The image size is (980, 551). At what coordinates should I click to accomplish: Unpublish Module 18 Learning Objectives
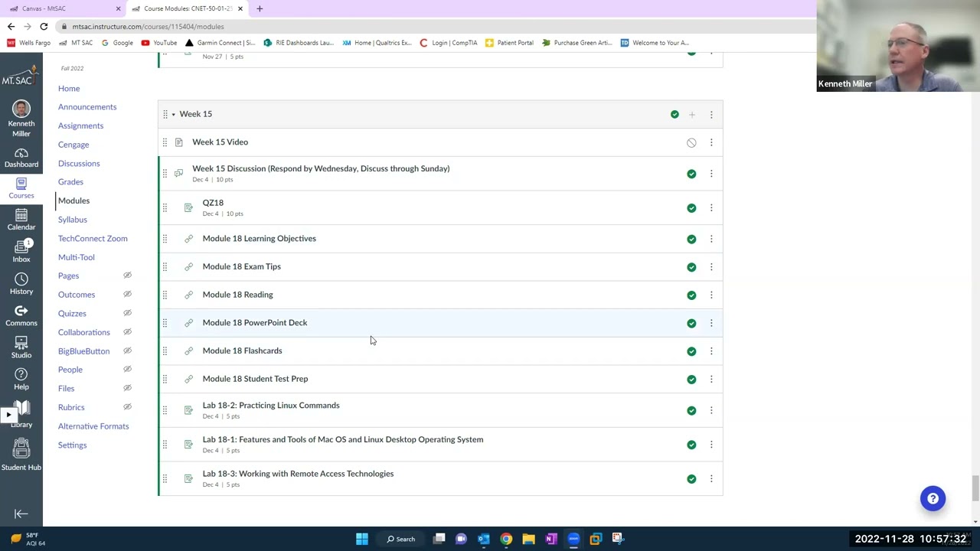[691, 239]
